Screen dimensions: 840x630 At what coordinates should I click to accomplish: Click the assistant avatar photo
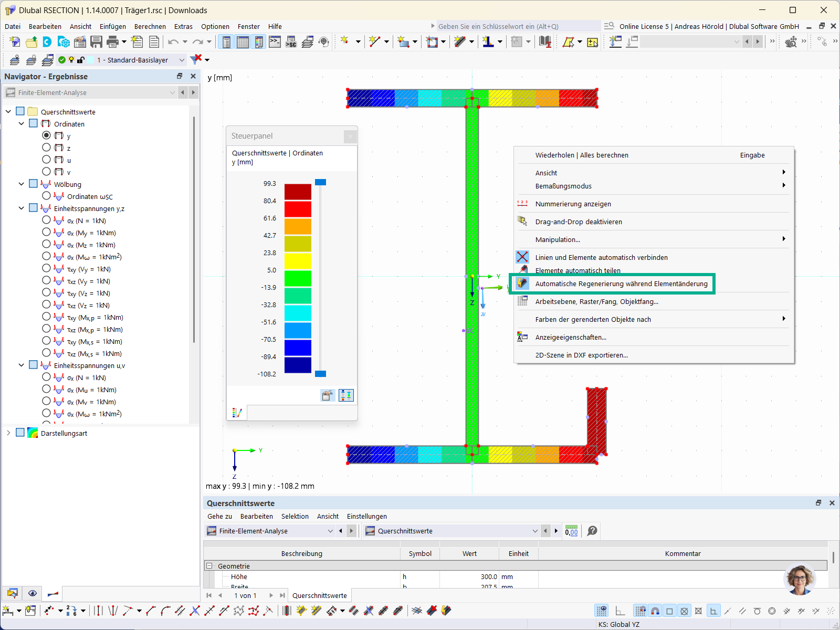[799, 580]
